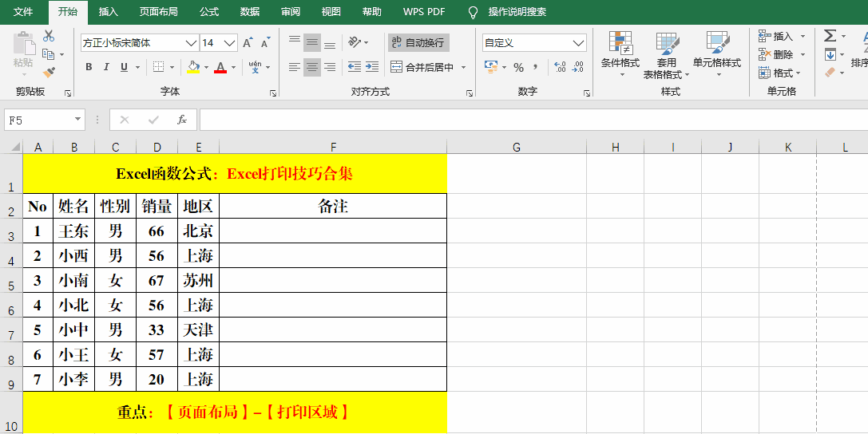
Task: Toggle middle vertical alignment
Action: pos(312,42)
